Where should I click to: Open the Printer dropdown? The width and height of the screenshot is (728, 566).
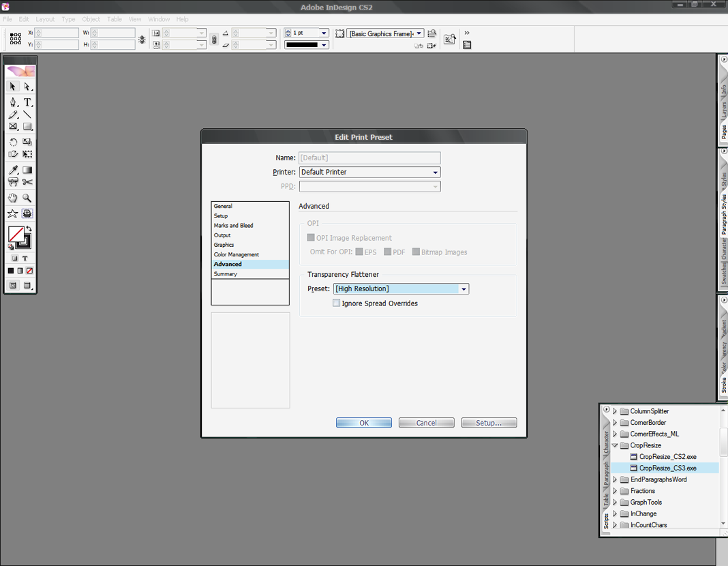click(x=370, y=173)
